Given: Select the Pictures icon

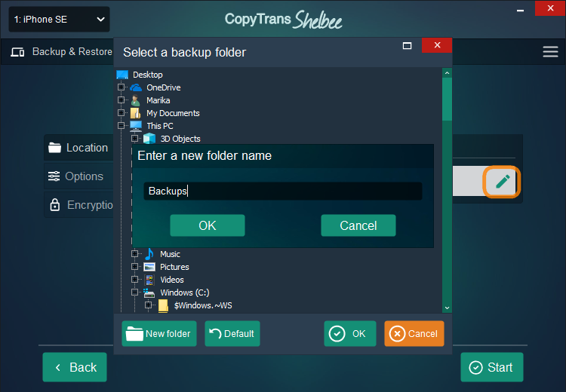Looking at the screenshot, I should click(149, 267).
